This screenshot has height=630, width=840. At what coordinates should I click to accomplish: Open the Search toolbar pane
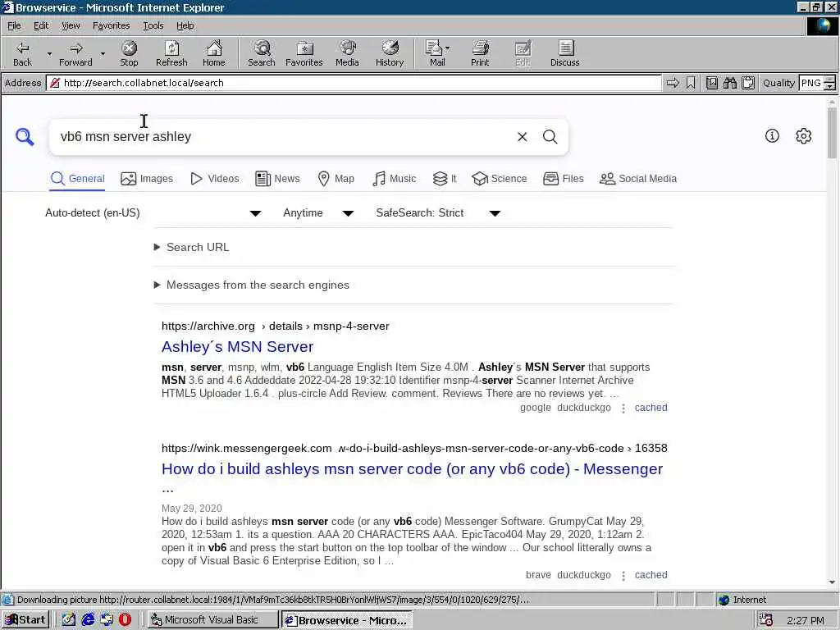click(x=262, y=53)
